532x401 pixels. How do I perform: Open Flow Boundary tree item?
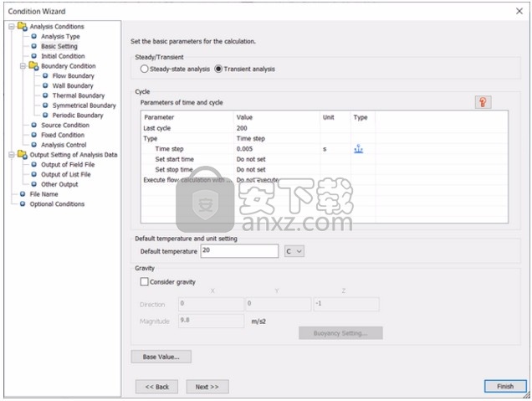click(74, 75)
